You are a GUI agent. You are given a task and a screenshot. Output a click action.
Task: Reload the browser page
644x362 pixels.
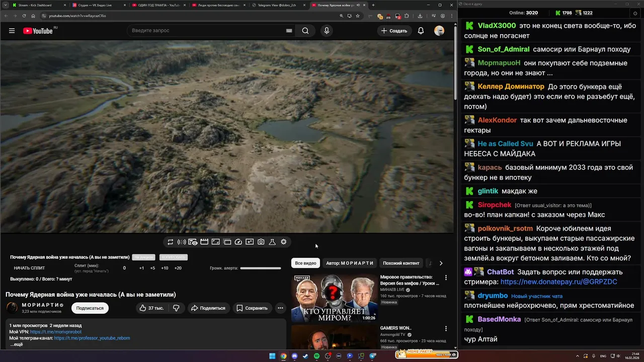click(x=23, y=16)
